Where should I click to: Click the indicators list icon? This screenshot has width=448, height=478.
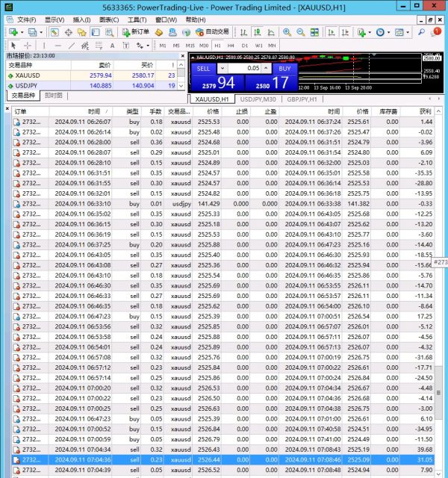click(x=361, y=32)
